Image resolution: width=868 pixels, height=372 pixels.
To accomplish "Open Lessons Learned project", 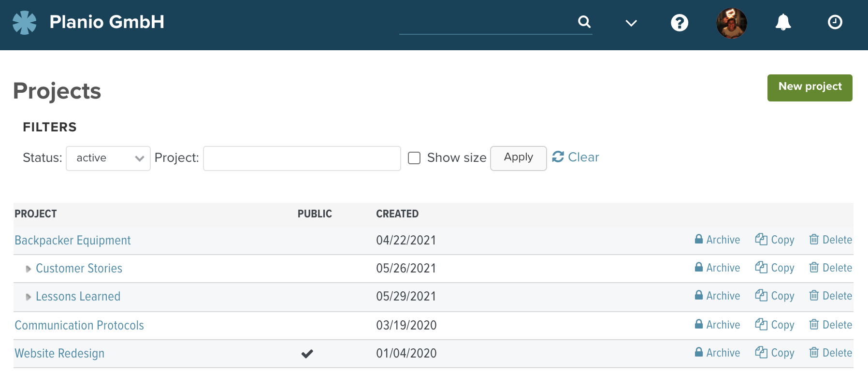I will pos(78,296).
